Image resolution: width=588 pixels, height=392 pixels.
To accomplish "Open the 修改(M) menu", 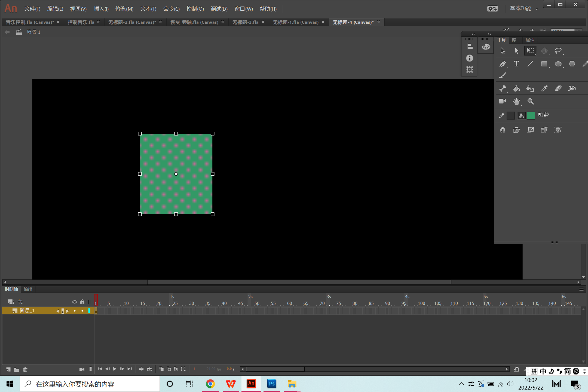I will pyautogui.click(x=124, y=9).
